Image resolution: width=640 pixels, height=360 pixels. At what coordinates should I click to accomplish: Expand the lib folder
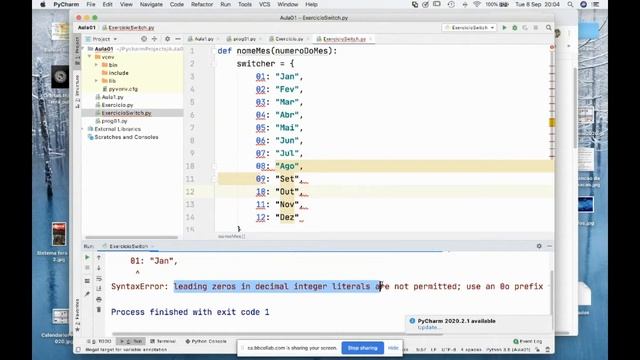[x=96, y=81]
